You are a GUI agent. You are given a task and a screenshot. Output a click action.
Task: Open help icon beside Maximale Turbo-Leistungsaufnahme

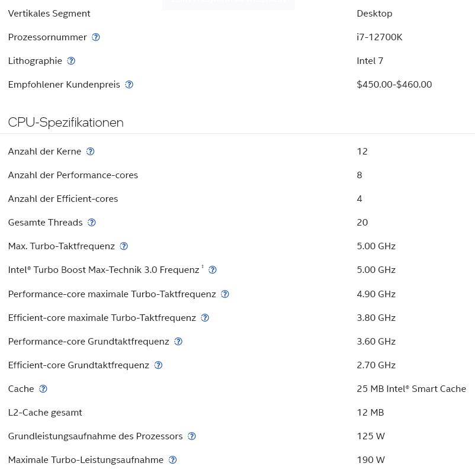[x=172, y=460]
